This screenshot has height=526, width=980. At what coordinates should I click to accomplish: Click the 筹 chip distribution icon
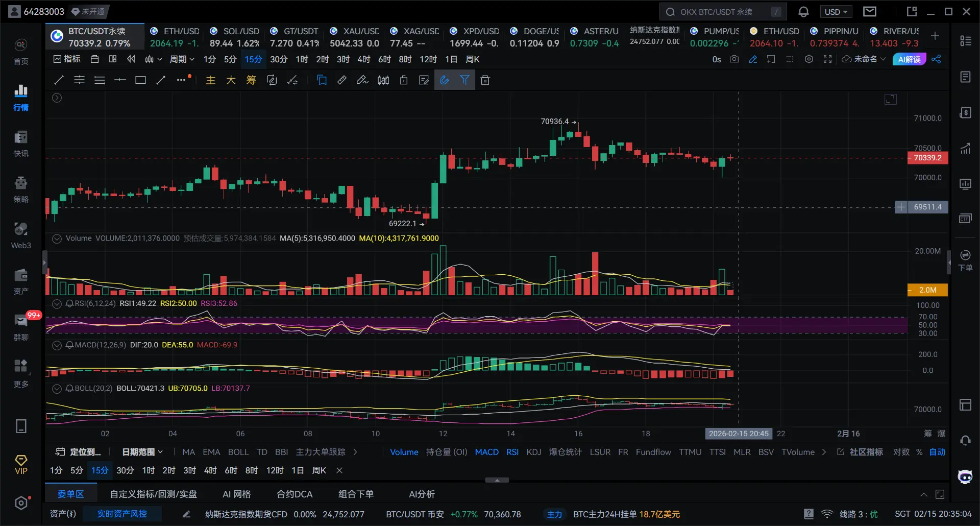coord(251,80)
